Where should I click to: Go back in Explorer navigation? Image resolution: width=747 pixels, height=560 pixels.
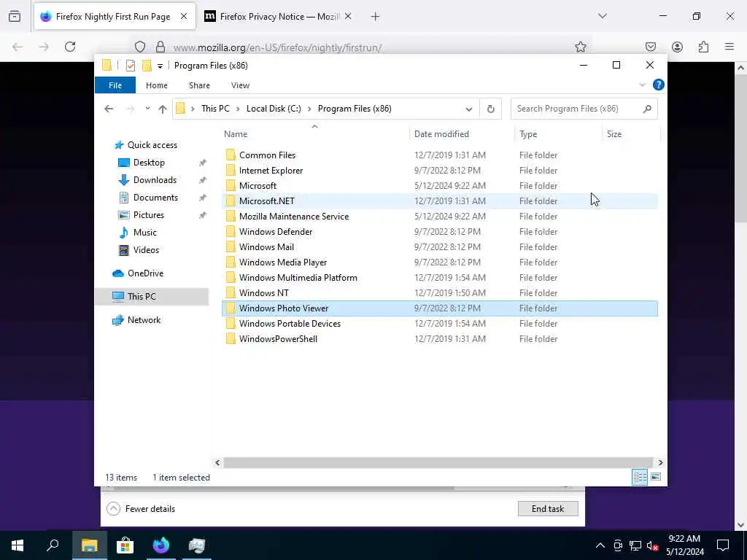[x=109, y=109]
